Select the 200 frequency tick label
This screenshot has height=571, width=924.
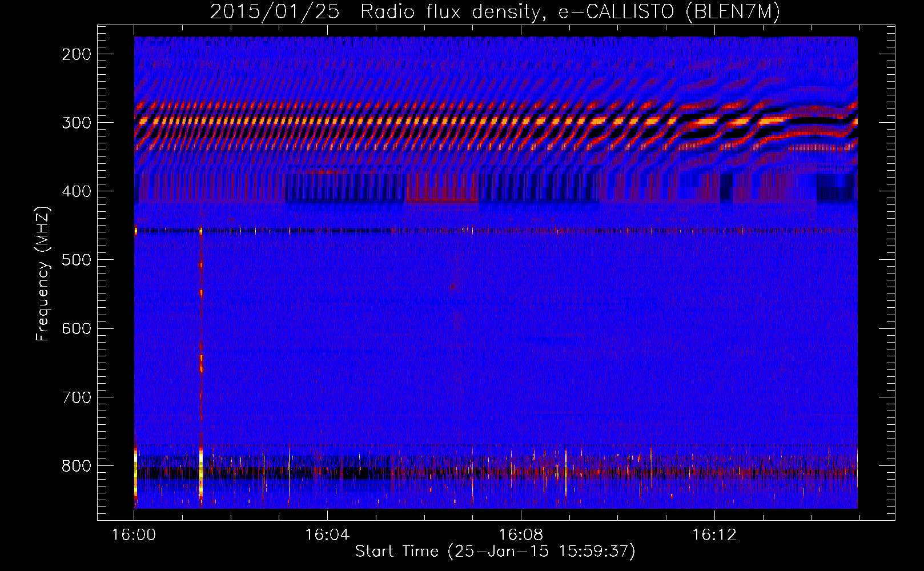pyautogui.click(x=77, y=54)
